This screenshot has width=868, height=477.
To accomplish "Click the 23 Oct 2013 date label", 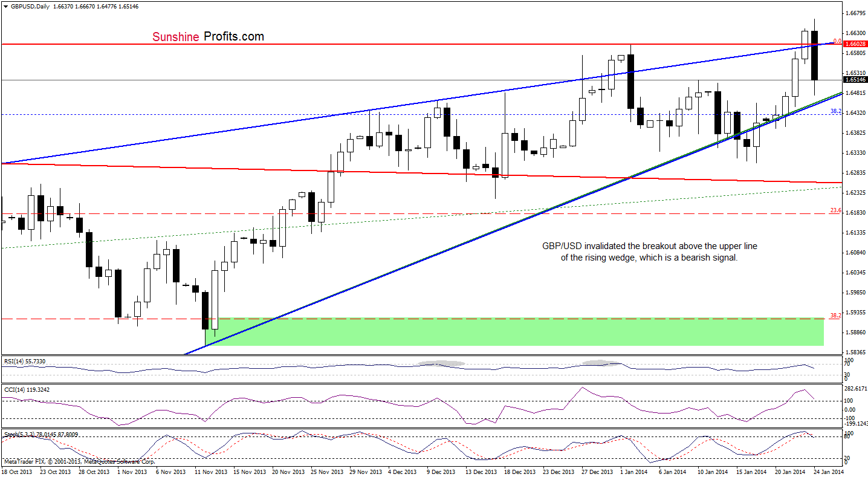I will click(x=54, y=471).
